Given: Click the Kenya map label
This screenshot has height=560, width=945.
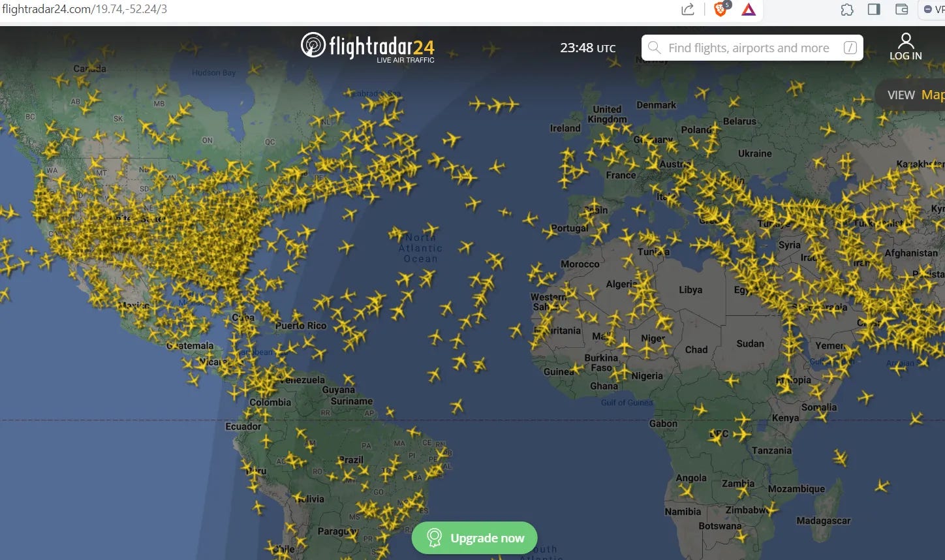Looking at the screenshot, I should click(x=785, y=418).
